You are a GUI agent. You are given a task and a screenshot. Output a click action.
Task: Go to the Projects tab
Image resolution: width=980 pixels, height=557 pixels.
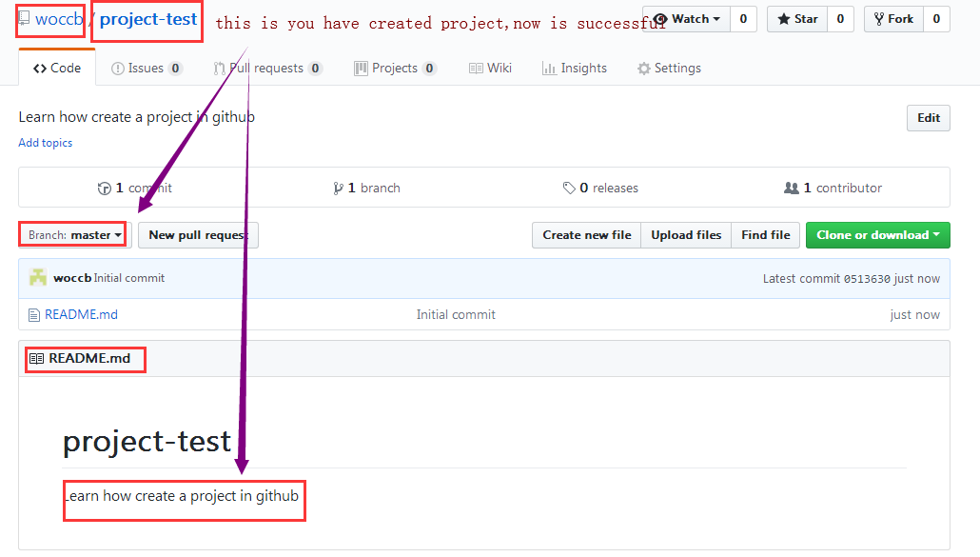click(x=395, y=69)
